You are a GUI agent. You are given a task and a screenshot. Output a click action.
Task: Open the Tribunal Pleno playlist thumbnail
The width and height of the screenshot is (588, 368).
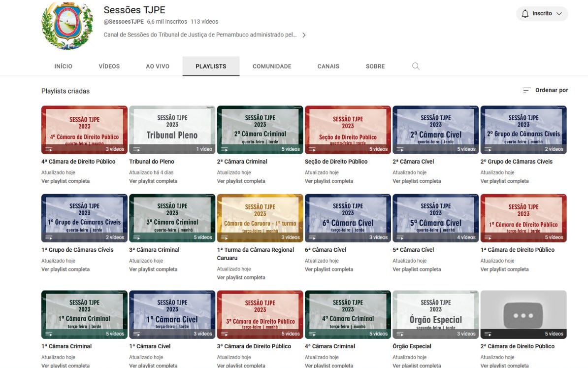coord(172,130)
